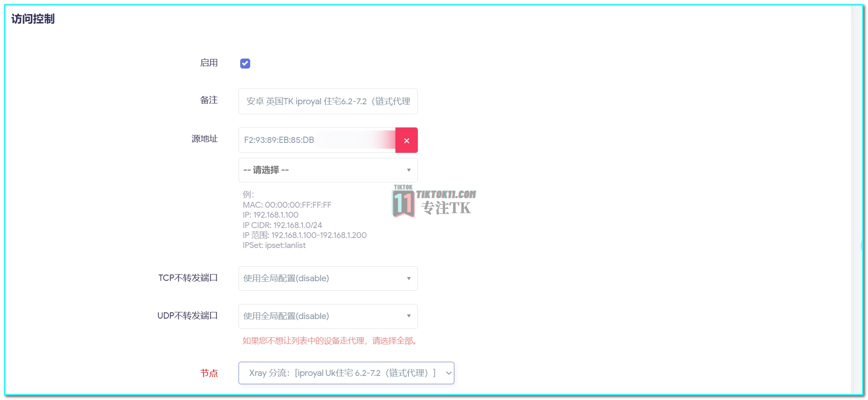Click the IP CIDR 192.168.1.0/24 example line
The width and height of the screenshot is (868, 400).
(x=282, y=225)
